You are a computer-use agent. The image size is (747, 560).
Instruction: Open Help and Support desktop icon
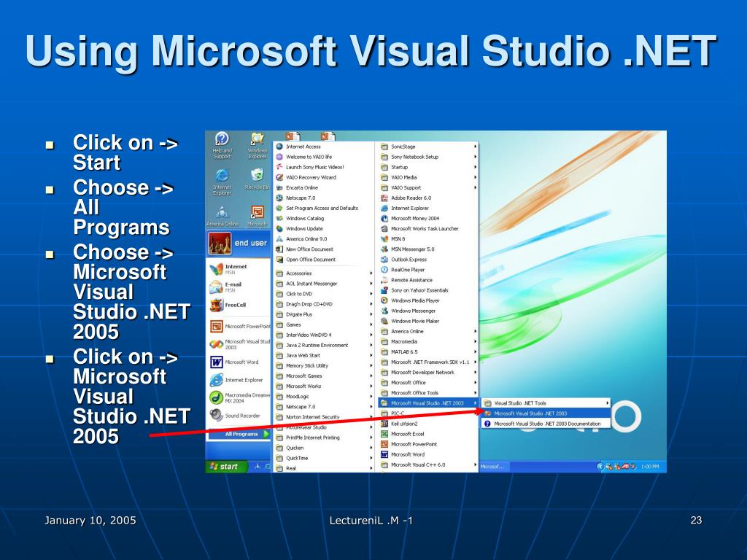pos(222,145)
